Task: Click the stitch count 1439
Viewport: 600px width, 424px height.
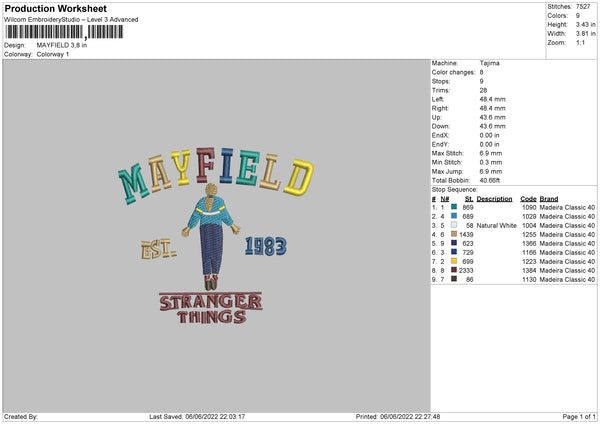Action: pos(466,235)
